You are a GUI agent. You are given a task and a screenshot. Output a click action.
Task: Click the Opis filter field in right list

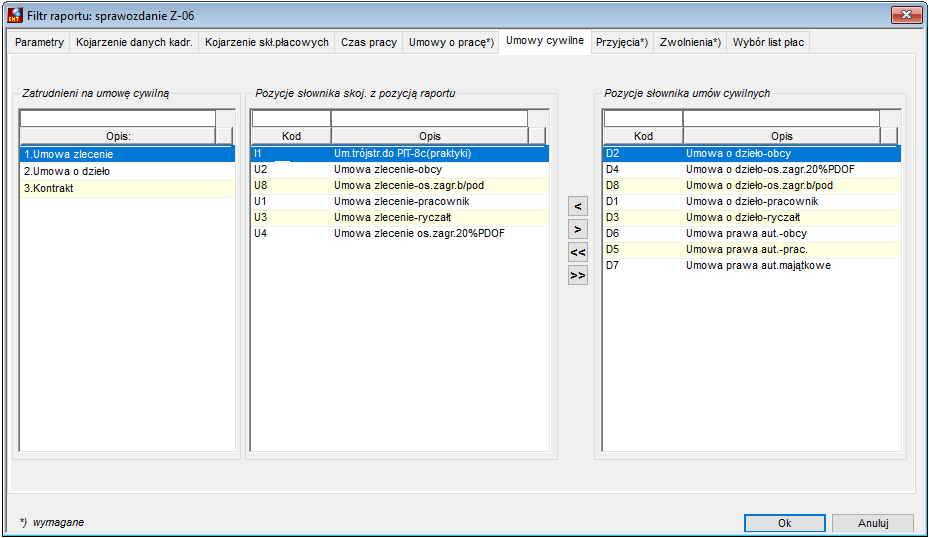coord(781,119)
